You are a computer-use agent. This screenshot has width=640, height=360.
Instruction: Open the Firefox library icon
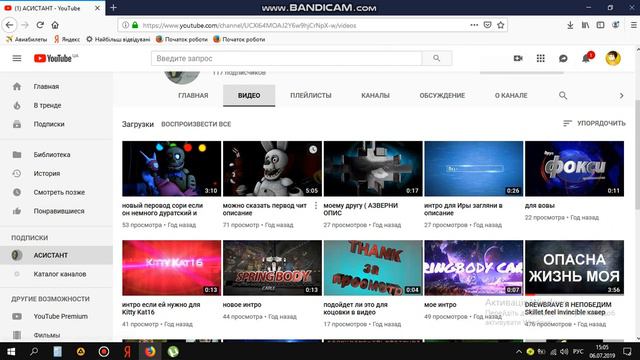tap(585, 25)
